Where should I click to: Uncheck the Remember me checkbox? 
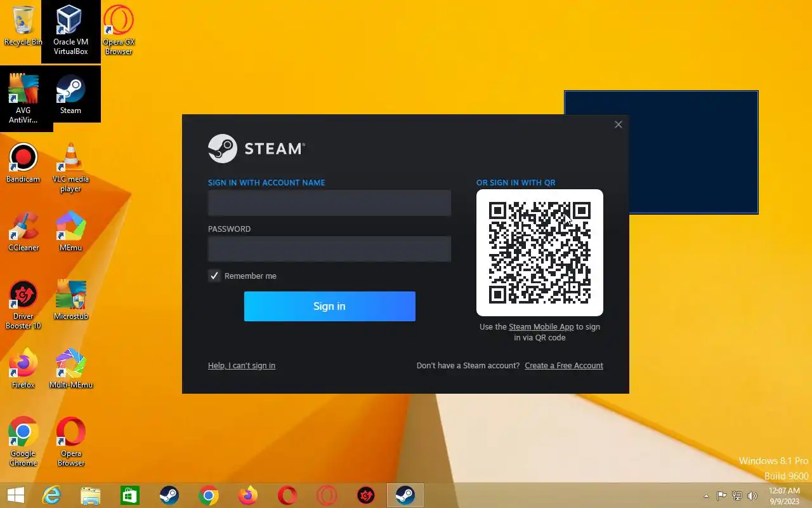[214, 276]
